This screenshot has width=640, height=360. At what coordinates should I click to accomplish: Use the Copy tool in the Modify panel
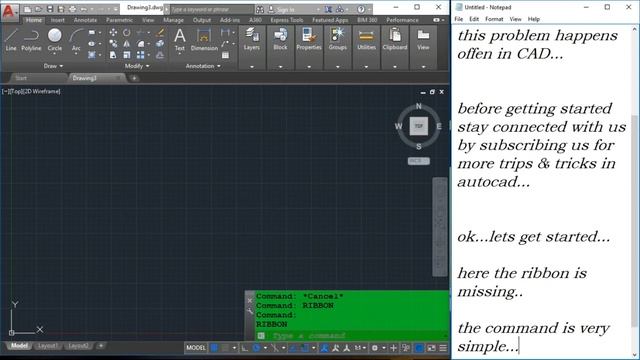click(113, 44)
